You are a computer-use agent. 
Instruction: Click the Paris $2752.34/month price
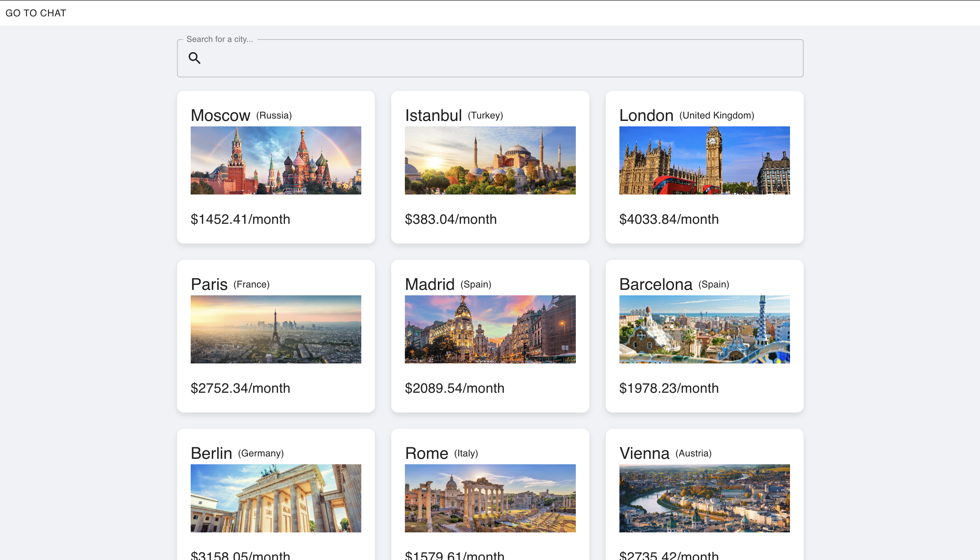(240, 388)
